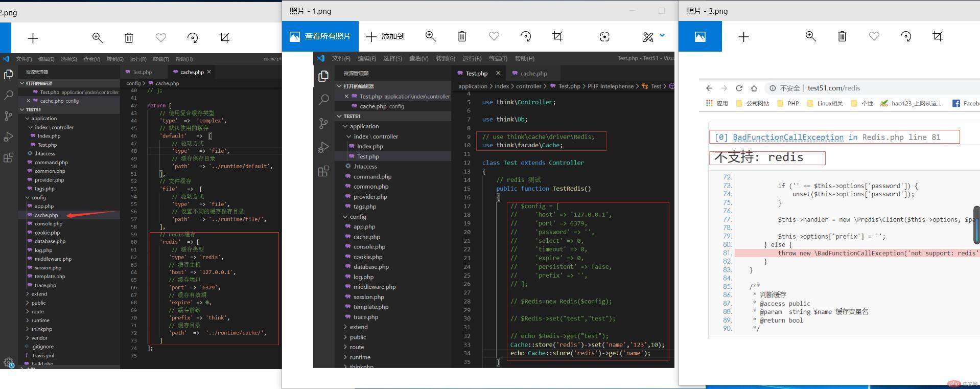Click 添加到 button in 1.png window
980x389 pixels.
pyautogui.click(x=386, y=36)
